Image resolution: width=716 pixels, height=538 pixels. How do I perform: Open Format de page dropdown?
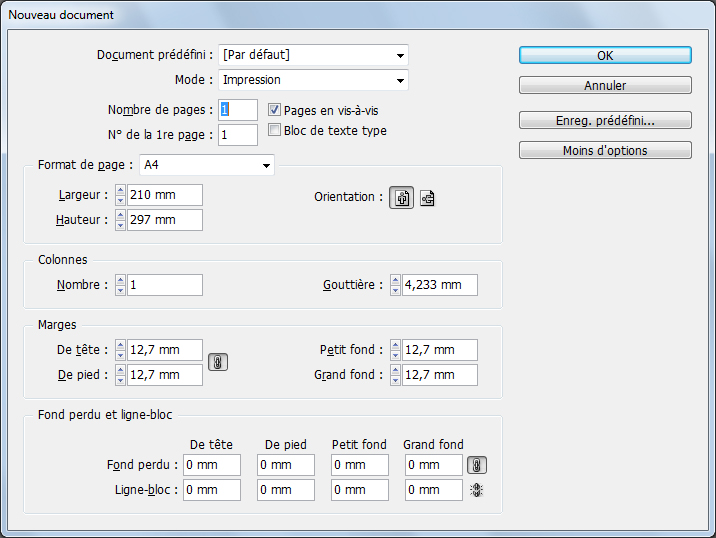tap(207, 165)
